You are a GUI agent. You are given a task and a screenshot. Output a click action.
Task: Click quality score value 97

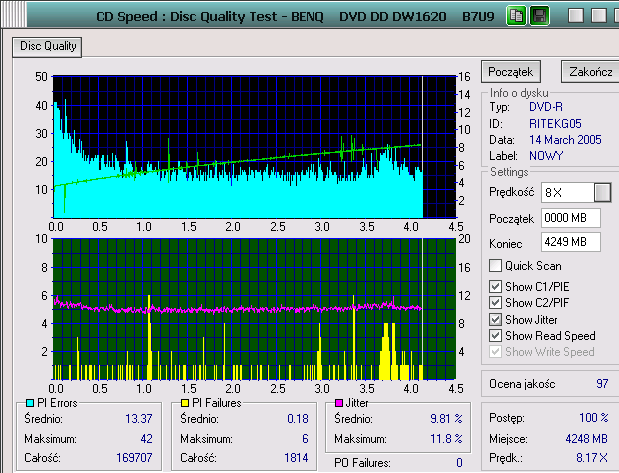point(602,384)
